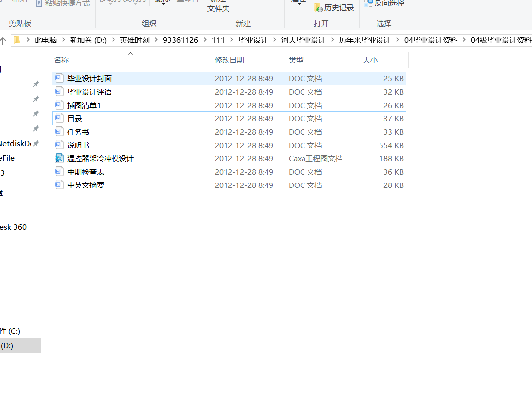The width and height of the screenshot is (532, 408).
Task: Click 554 KB size of 说明书
Action: [x=391, y=145]
